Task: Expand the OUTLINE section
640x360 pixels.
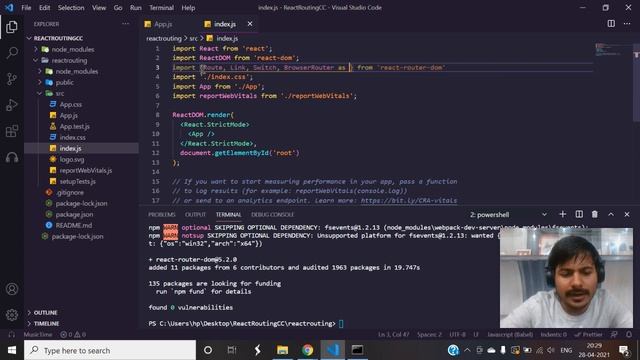Action: [x=82, y=313]
